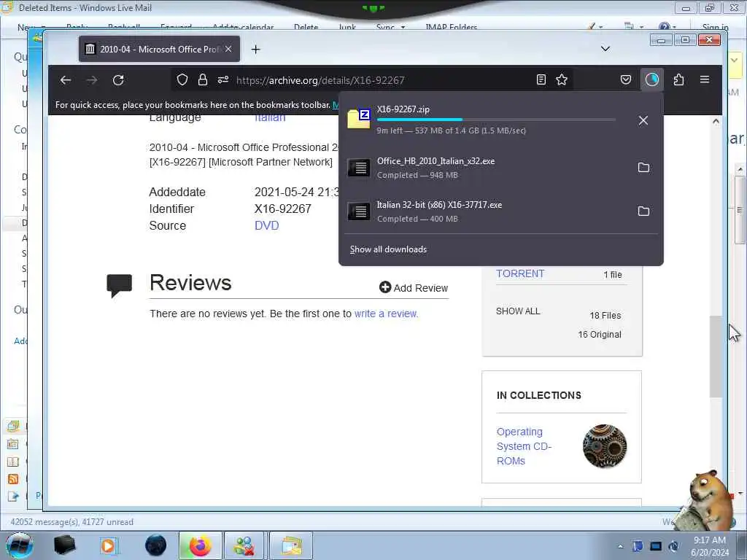Click Show all downloads

388,249
